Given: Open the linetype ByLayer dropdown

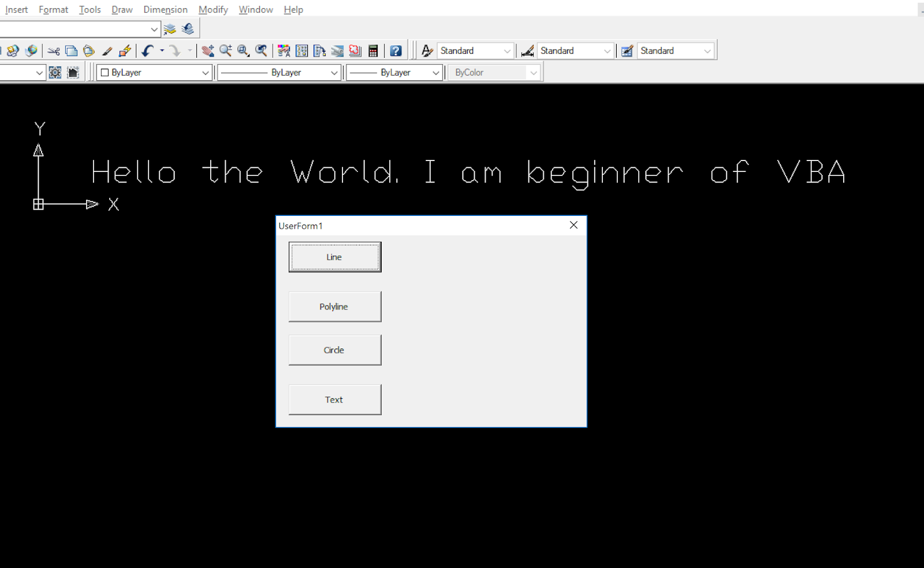Looking at the screenshot, I should pyautogui.click(x=334, y=73).
